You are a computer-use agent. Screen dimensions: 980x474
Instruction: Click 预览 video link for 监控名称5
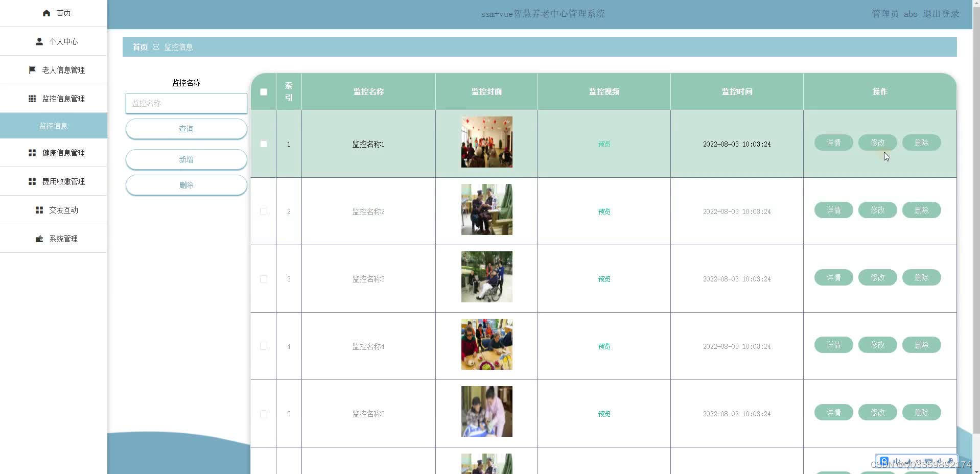pyautogui.click(x=604, y=414)
